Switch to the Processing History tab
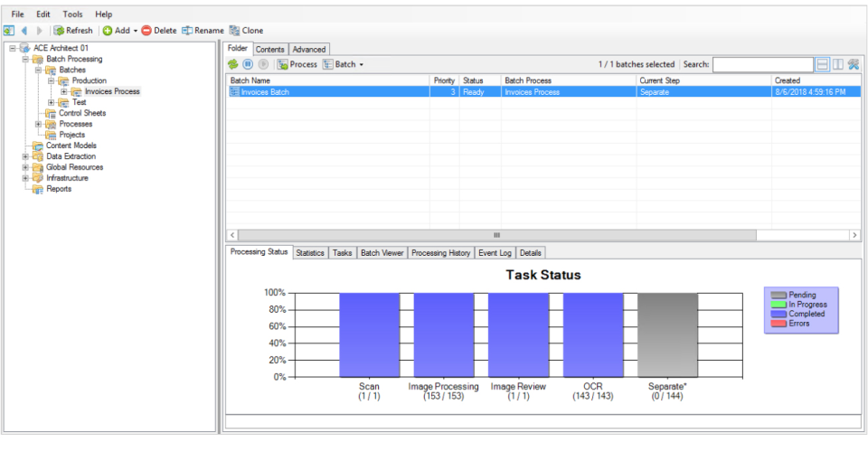The image size is (868, 452). [x=440, y=253]
